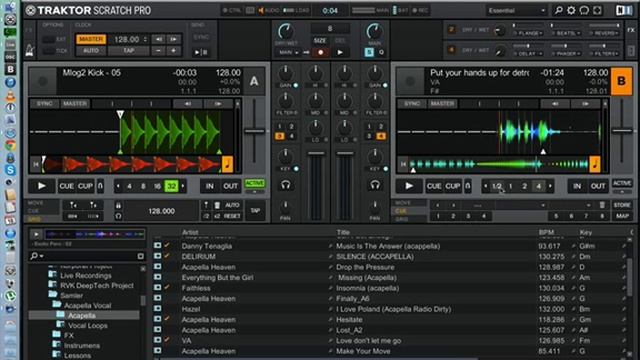Open the Preferences gear icon
This screenshot has width=640, height=360.
571,10
